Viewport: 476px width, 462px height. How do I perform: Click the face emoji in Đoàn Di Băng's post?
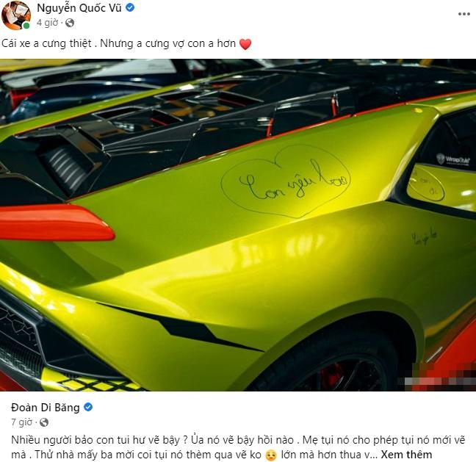click(x=270, y=455)
